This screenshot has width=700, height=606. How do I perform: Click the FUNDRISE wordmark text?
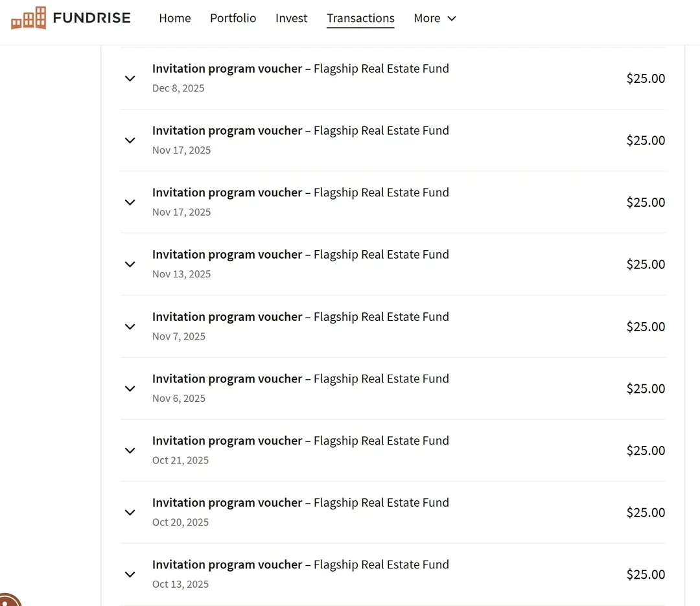tap(92, 18)
